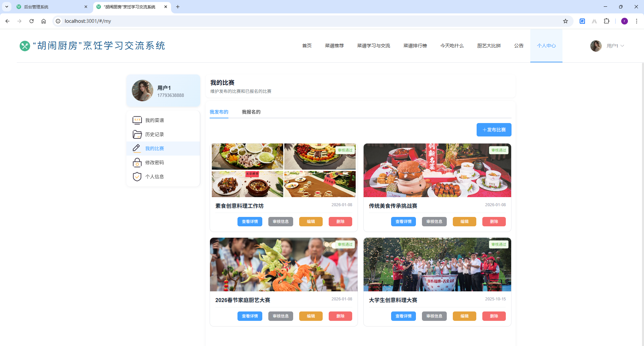
Task: Click the browser forward arrow
Action: pyautogui.click(x=19, y=21)
